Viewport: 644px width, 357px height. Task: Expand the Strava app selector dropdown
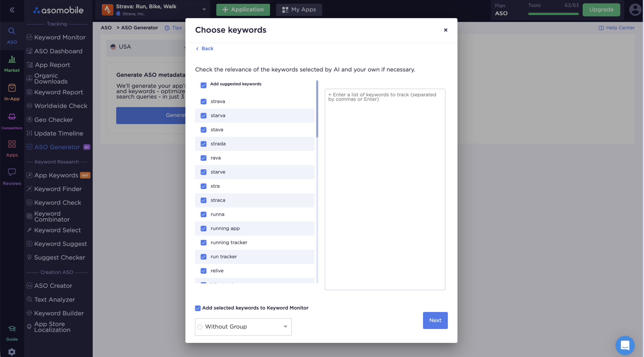[x=204, y=10]
